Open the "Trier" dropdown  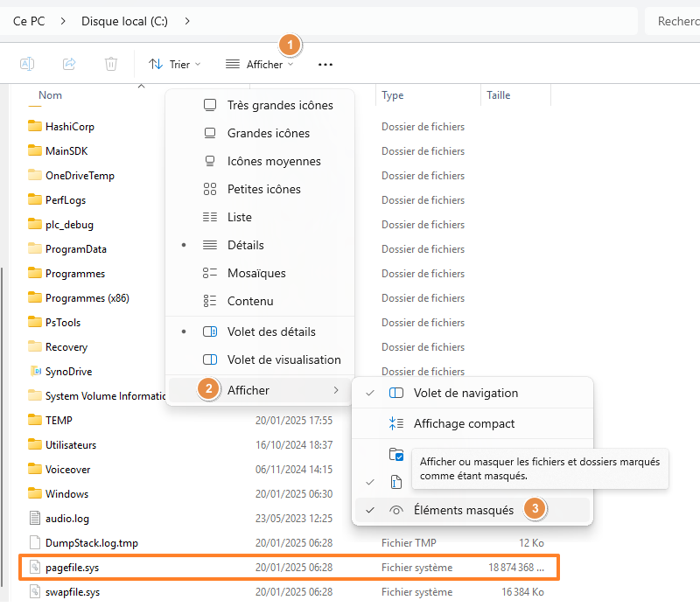(x=174, y=64)
